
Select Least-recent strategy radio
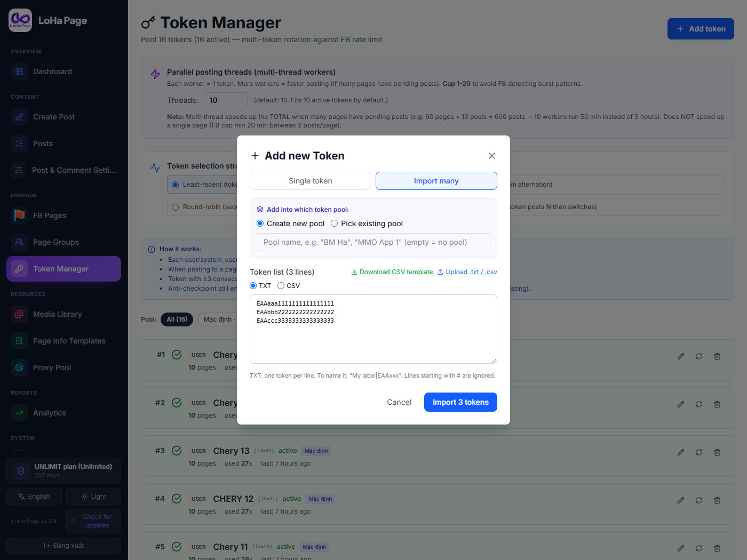(x=175, y=185)
